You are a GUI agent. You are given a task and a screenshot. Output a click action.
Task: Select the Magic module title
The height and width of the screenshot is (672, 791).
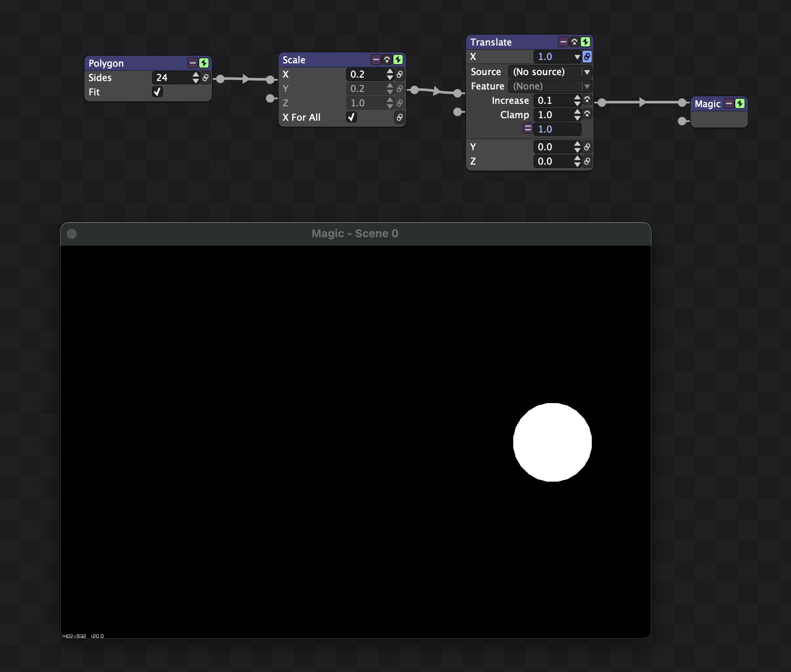(x=707, y=104)
